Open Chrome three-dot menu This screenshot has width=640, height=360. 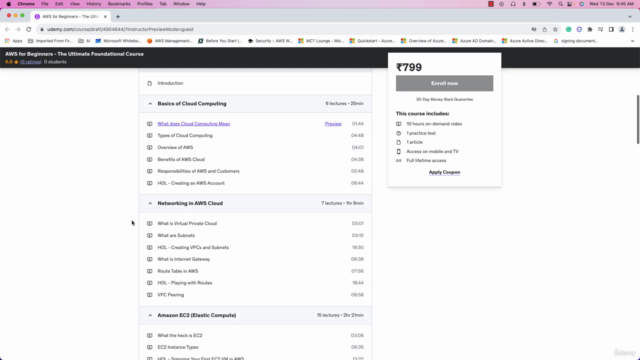point(633,29)
